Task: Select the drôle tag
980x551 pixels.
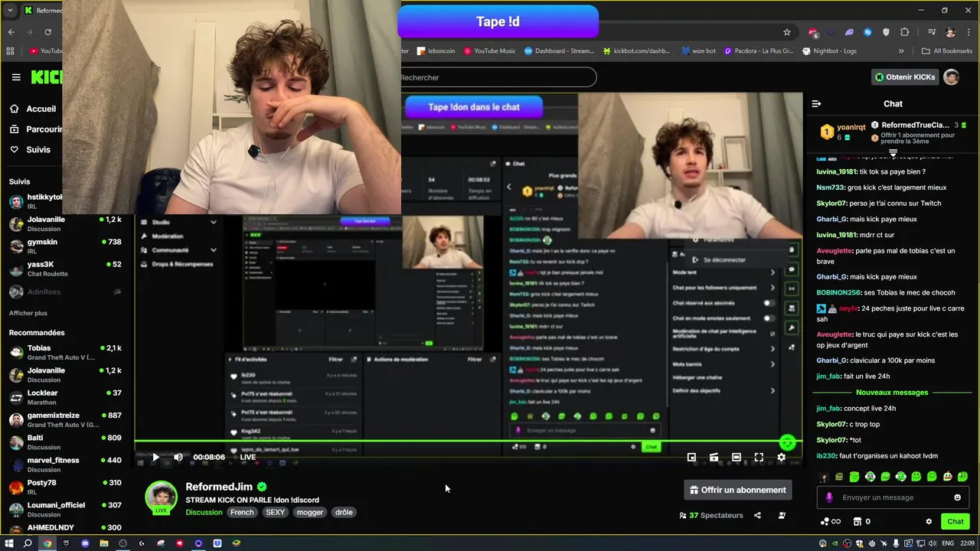Action: click(344, 513)
